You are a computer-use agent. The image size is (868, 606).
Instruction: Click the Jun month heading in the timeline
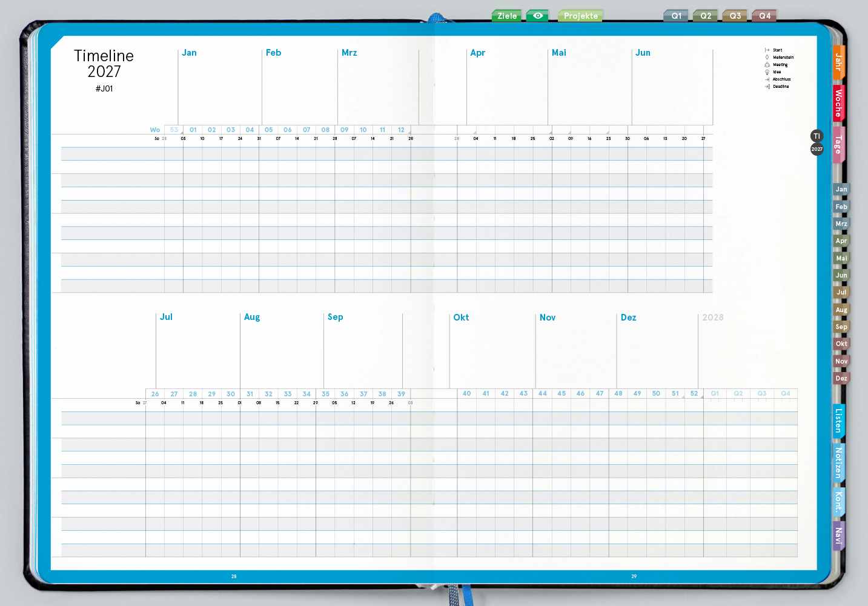tap(643, 53)
